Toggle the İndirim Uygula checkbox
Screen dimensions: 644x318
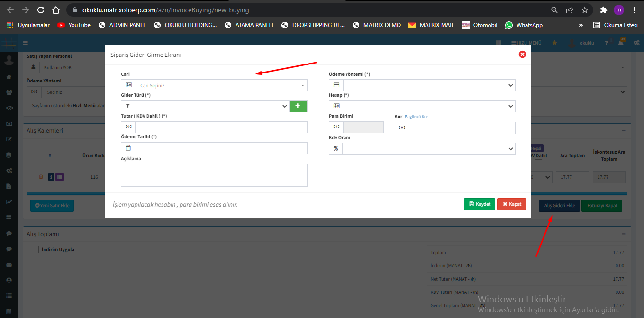tap(35, 250)
